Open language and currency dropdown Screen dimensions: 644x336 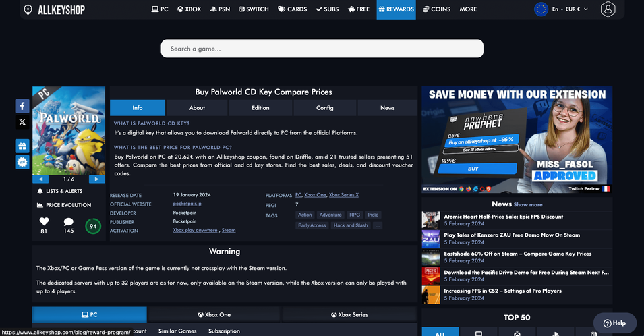(x=561, y=9)
